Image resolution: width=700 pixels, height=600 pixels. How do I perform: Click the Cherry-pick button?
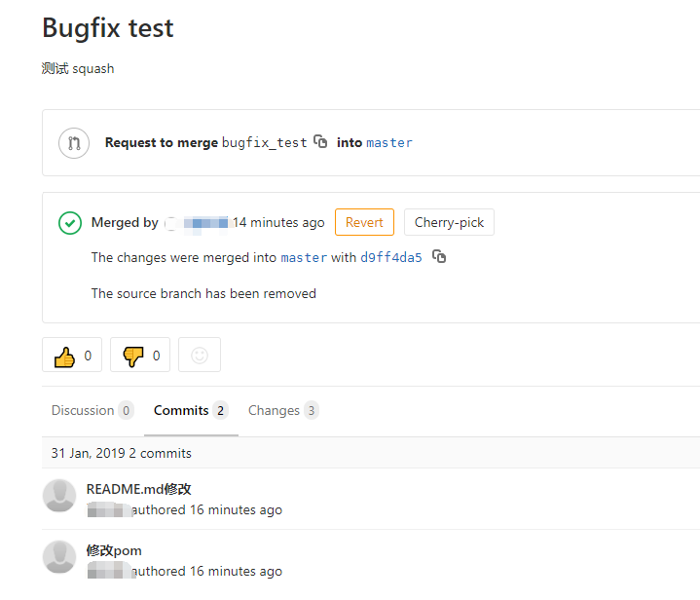coord(449,222)
